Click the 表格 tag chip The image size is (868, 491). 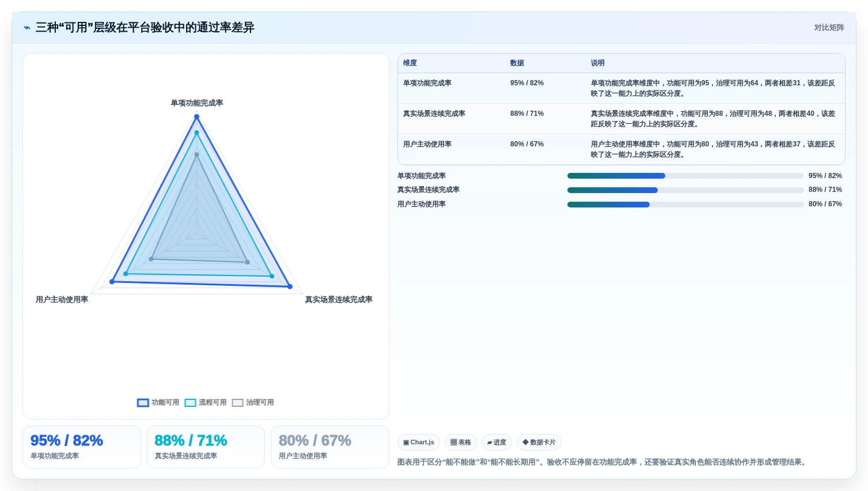point(461,442)
